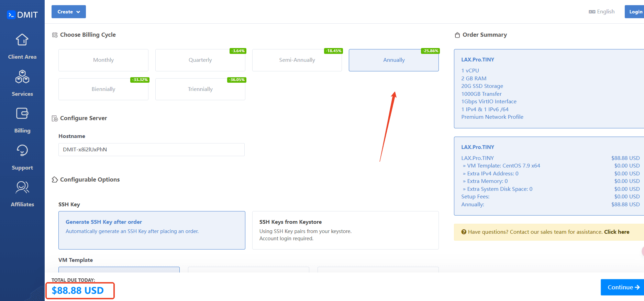This screenshot has width=644, height=301.
Task: Click '1000GB Transfer' spec line
Action: (481, 94)
